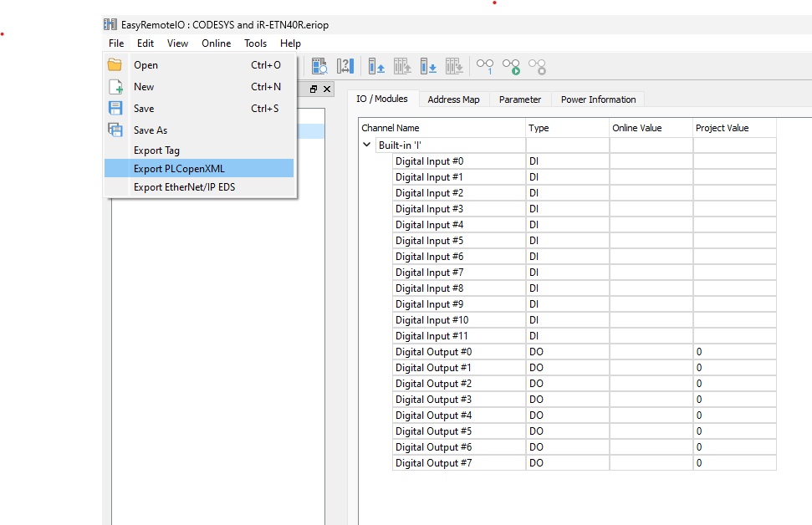The image size is (812, 525).
Task: Switch to the IO / Modules tab
Action: 381,99
